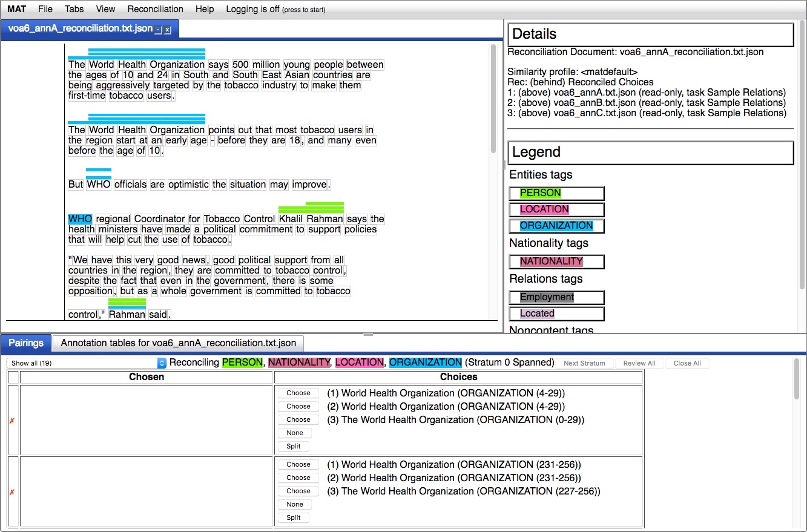Switch to the Annotation tables tab
The image size is (807, 532).
(x=179, y=343)
